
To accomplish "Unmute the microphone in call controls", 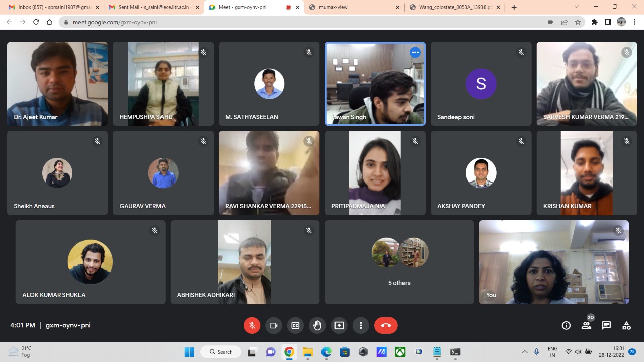I will point(252,325).
